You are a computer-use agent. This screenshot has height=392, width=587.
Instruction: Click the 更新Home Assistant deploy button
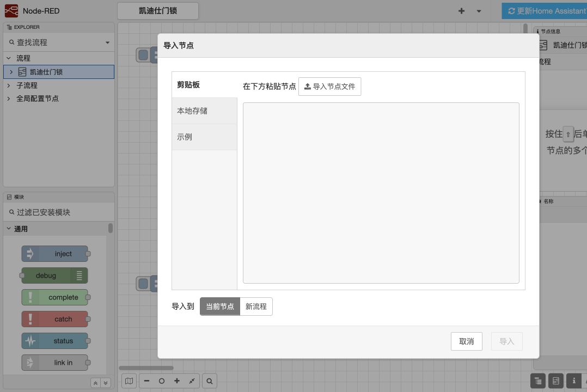point(545,11)
